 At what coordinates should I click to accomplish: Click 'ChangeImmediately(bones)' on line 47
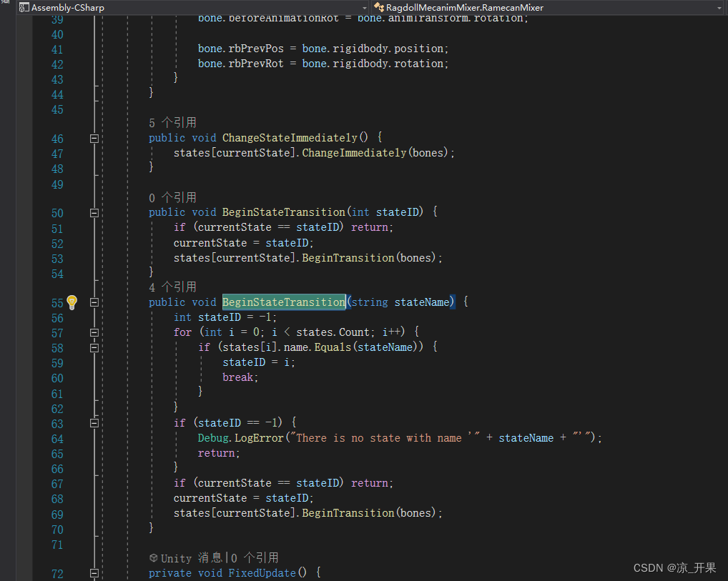coord(375,153)
